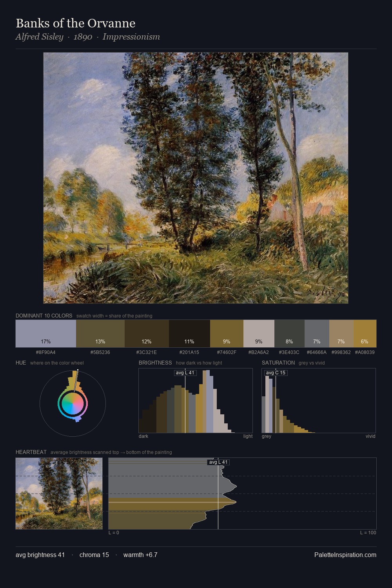
Task: Click the title Banks of the Orvanne
Action: pyautogui.click(x=76, y=23)
